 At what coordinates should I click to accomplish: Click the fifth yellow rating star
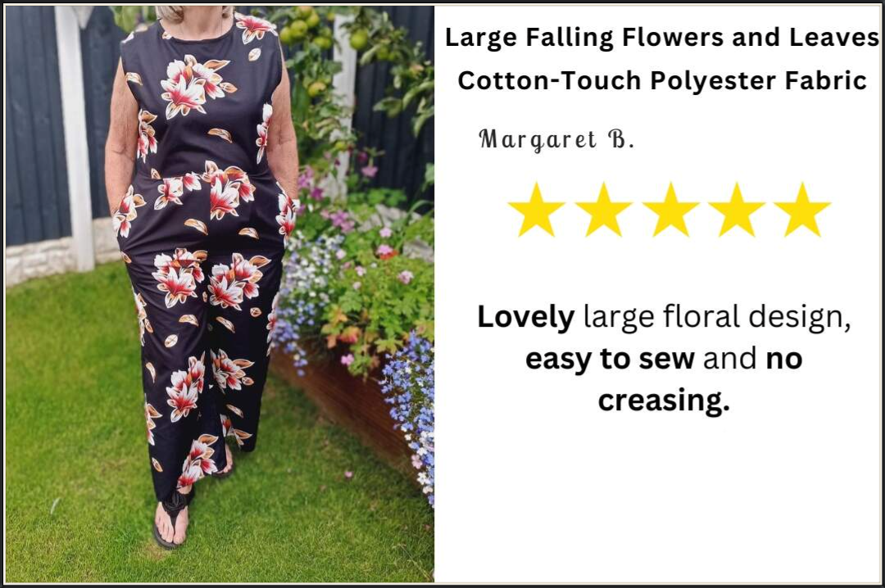802,210
